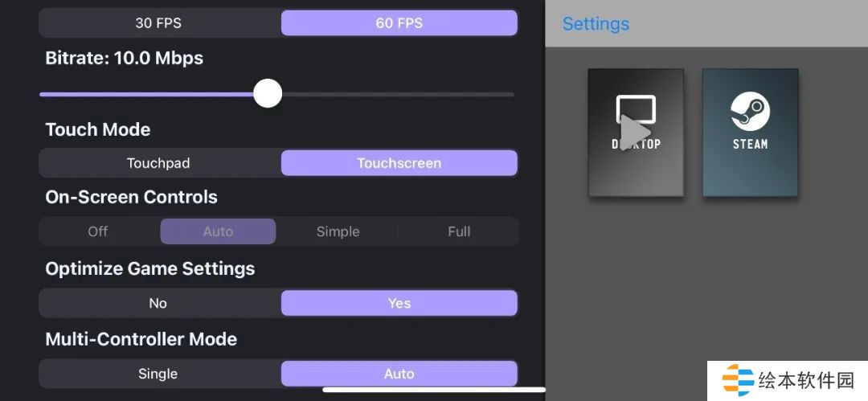
Task: Turn On-Screen Controls Off
Action: [98, 231]
